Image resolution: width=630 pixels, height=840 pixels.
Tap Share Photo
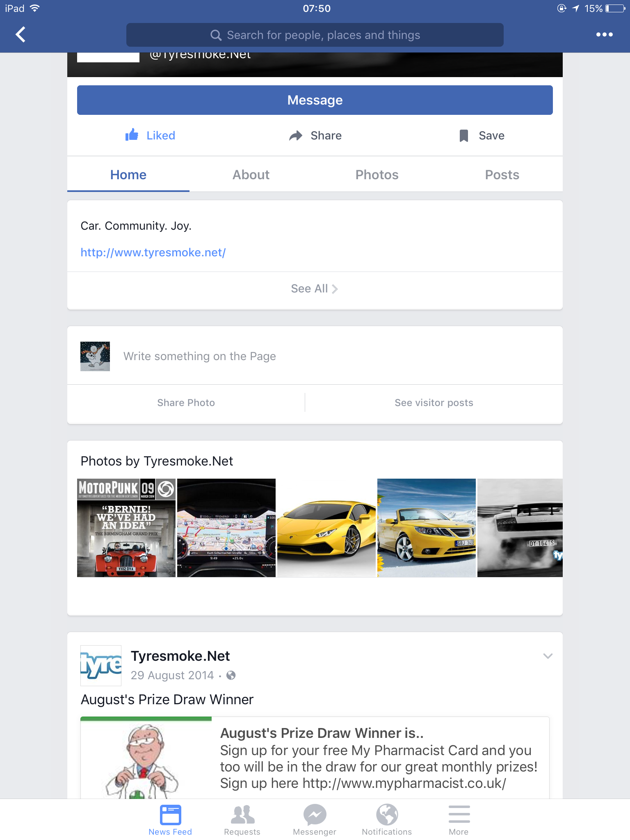pyautogui.click(x=186, y=402)
